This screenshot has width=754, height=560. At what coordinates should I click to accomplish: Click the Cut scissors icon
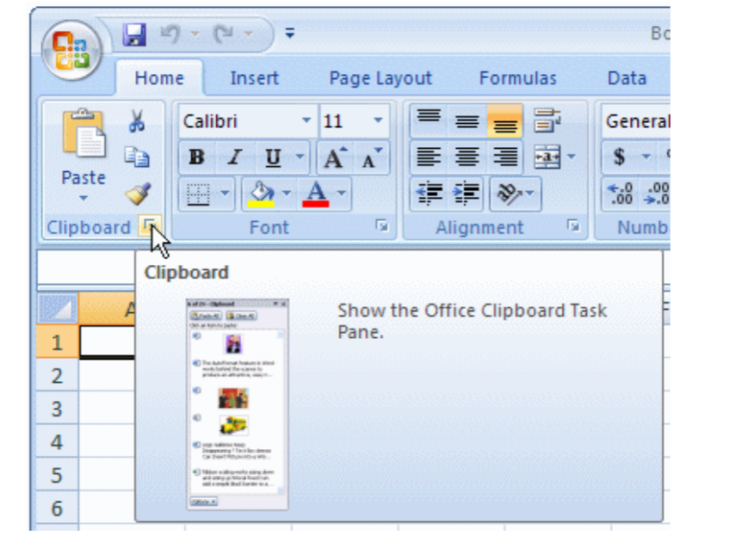[x=136, y=121]
